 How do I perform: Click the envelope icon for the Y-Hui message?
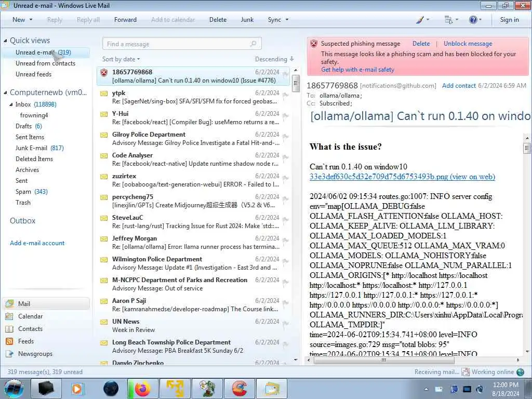click(x=104, y=114)
